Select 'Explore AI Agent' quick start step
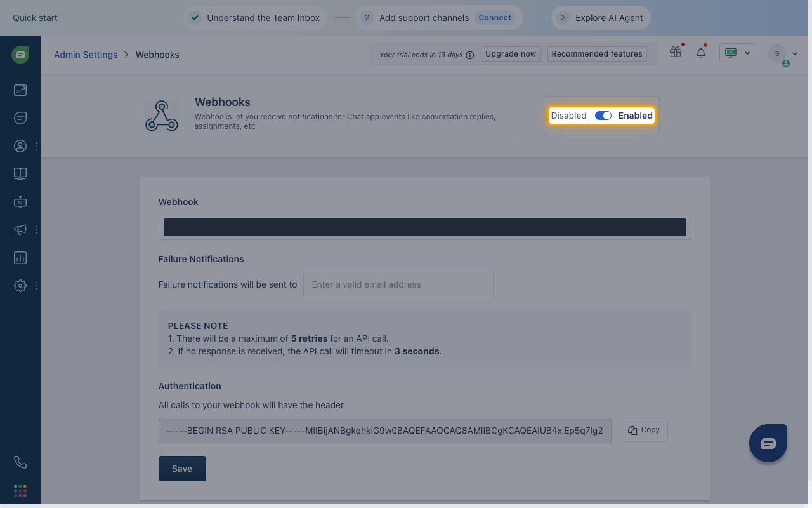 (601, 18)
